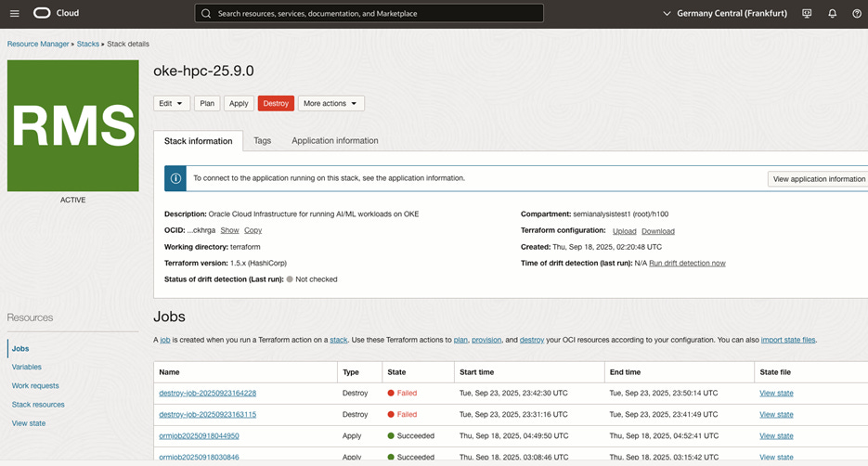The height and width of the screenshot is (466, 868).
Task: Open View state in the sidebar
Action: coord(29,423)
